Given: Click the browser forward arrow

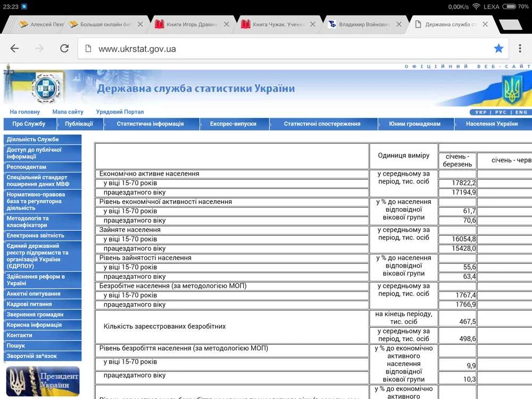Looking at the screenshot, I should tap(39, 48).
